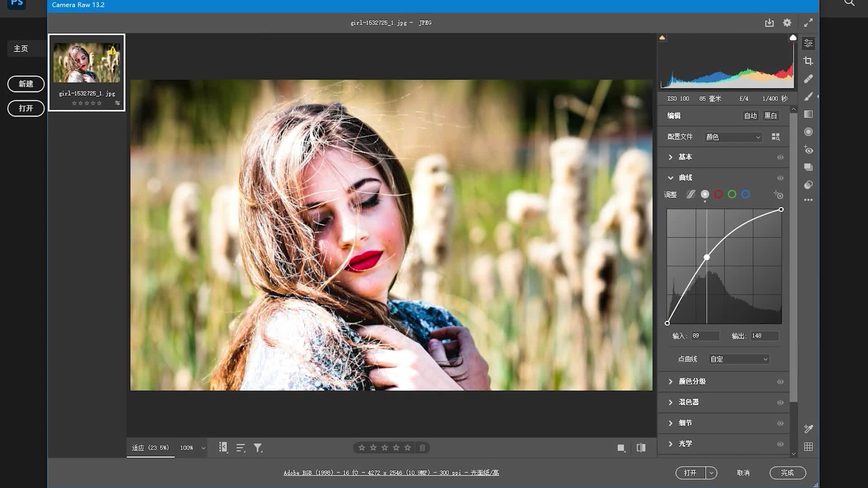This screenshot has width=868, height=488.
Task: Click the middle curve control point
Action: [707, 258]
